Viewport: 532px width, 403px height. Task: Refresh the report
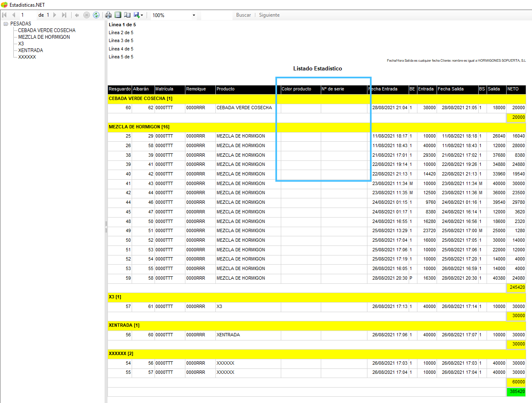(x=96, y=15)
